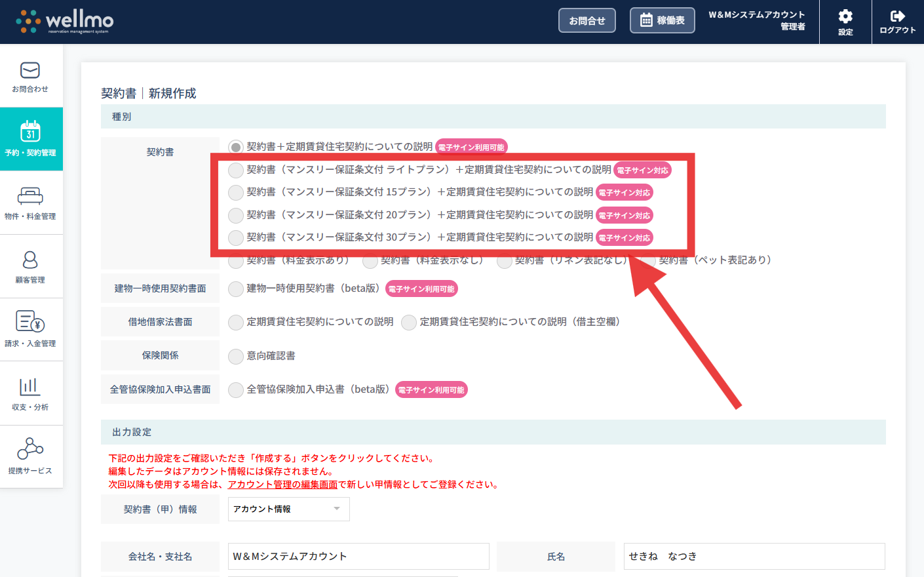Click the 会社名・支社名 input field
This screenshot has height=577, width=924.
click(x=358, y=557)
